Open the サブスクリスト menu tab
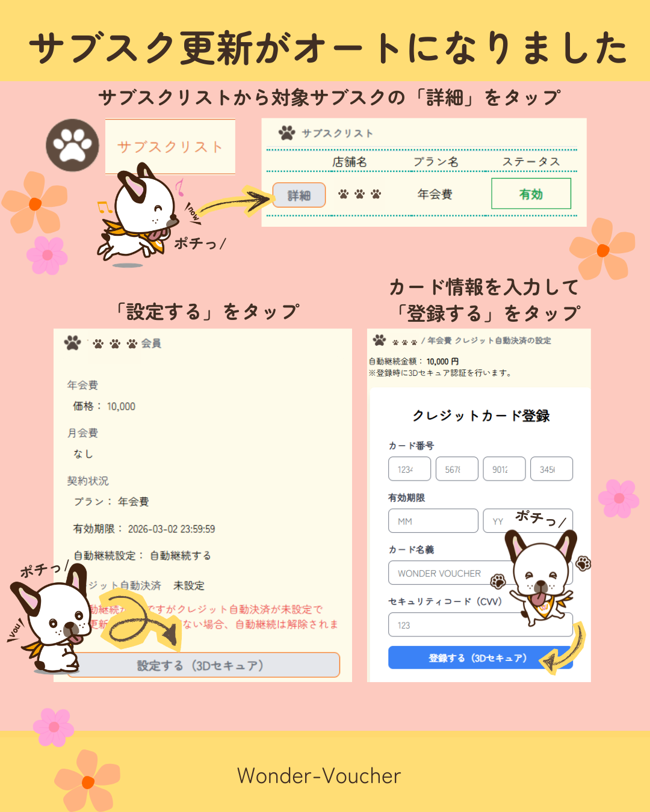This screenshot has width=650, height=812. click(170, 147)
